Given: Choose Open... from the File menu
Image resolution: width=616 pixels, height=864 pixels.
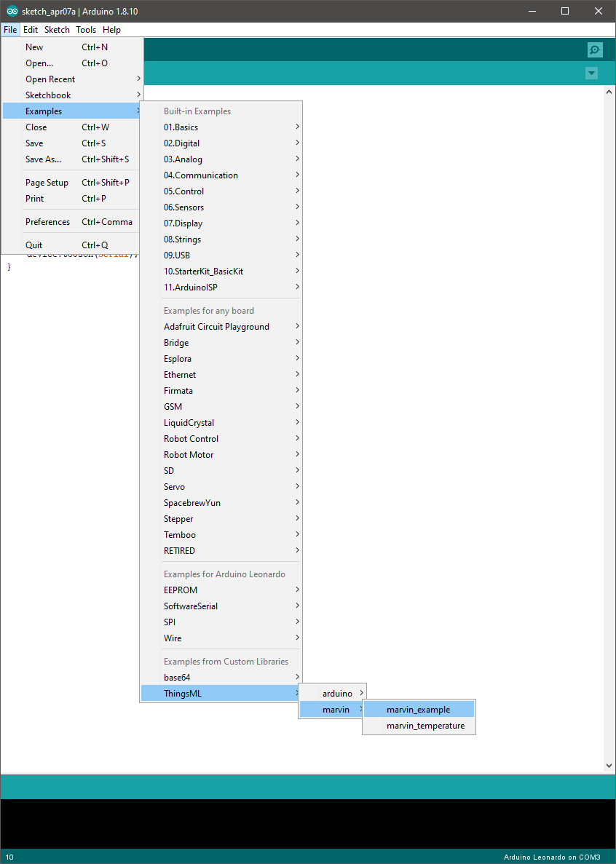Looking at the screenshot, I should (72, 63).
